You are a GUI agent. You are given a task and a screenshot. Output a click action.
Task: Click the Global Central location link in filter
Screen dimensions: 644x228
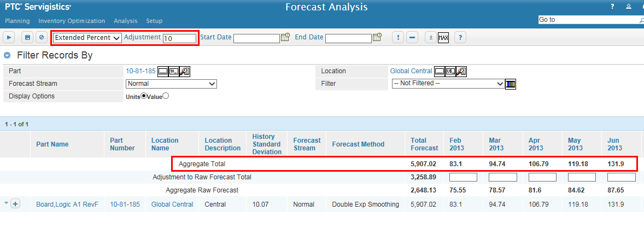point(411,71)
